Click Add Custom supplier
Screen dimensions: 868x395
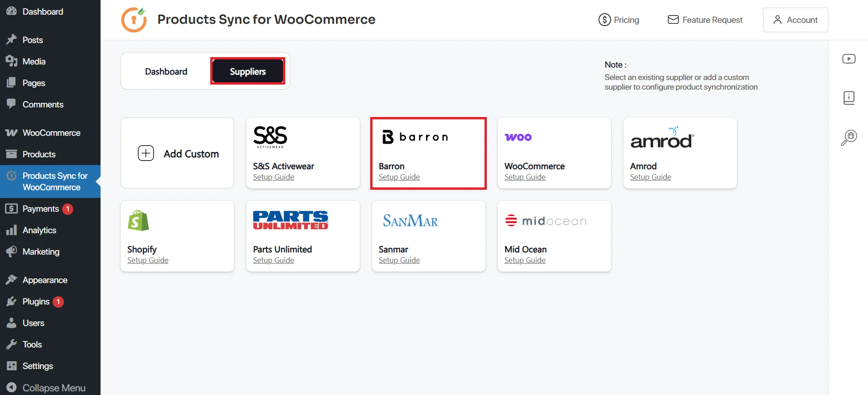tap(177, 153)
